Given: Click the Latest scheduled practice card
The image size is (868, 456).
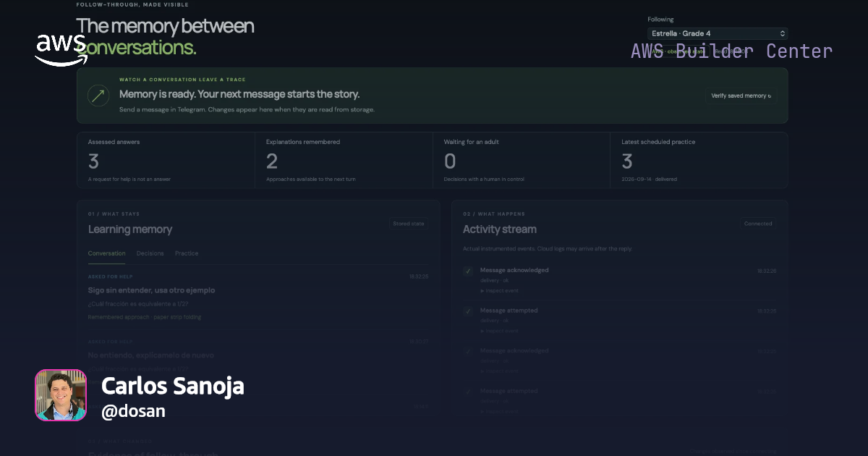Looking at the screenshot, I should [x=699, y=161].
